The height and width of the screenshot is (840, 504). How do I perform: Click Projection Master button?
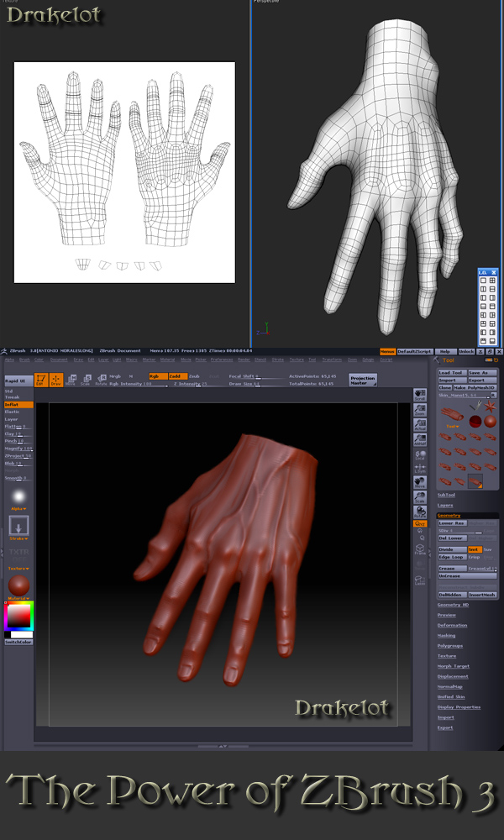coord(363,381)
